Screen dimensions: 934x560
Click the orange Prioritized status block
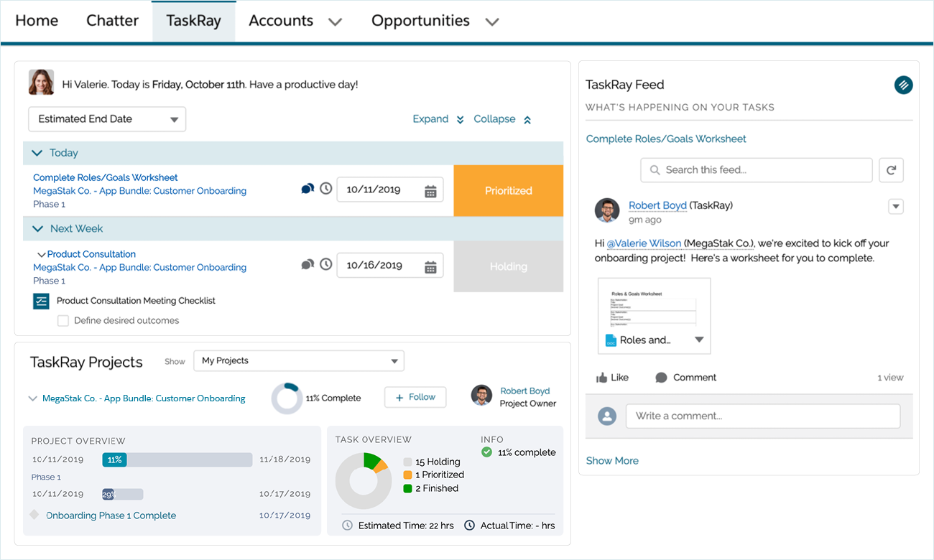508,191
